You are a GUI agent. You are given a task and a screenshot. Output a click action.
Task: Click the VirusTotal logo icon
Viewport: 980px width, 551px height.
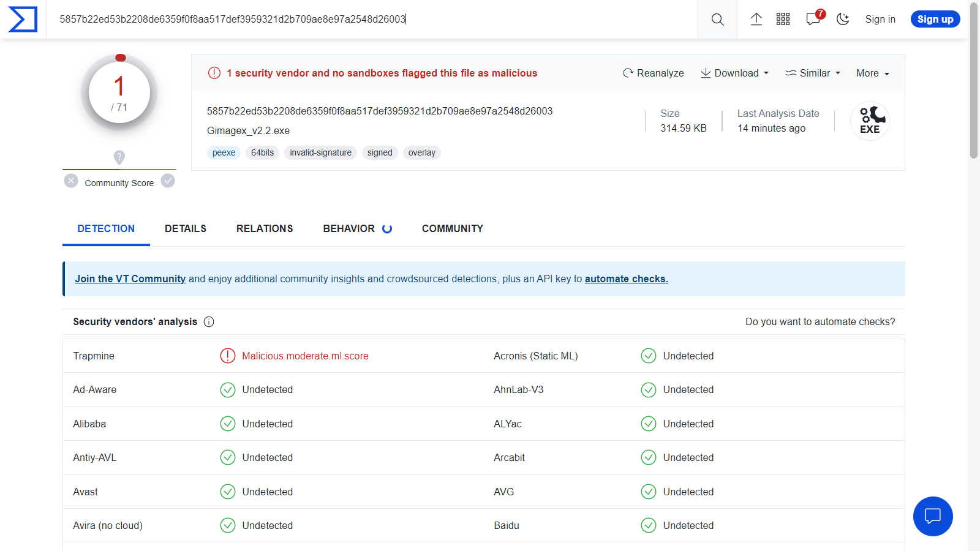pos(23,20)
